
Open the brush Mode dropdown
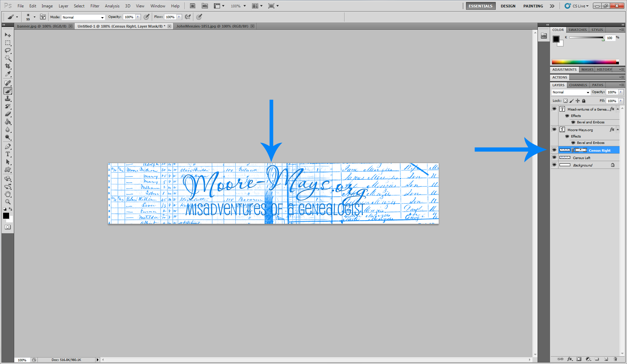click(83, 17)
